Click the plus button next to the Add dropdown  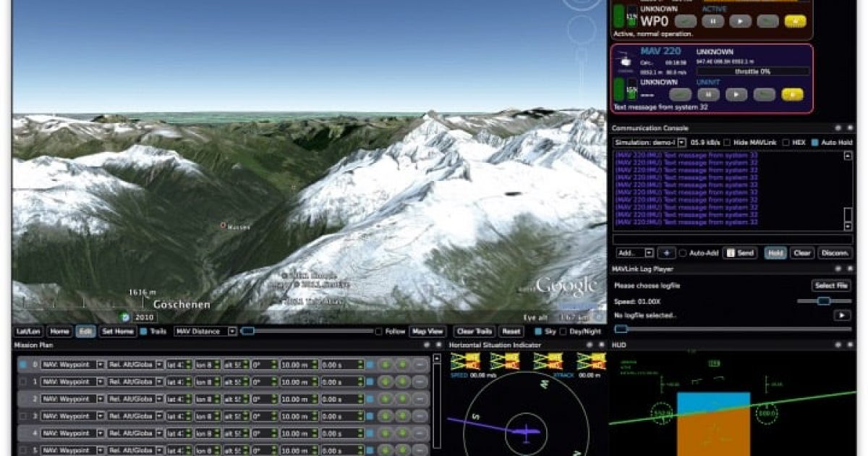[667, 253]
